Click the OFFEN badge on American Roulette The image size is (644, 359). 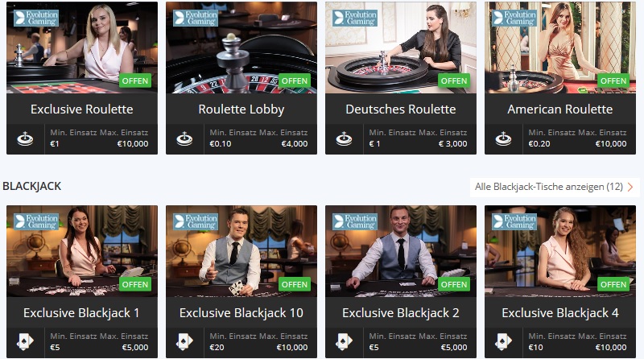click(613, 80)
